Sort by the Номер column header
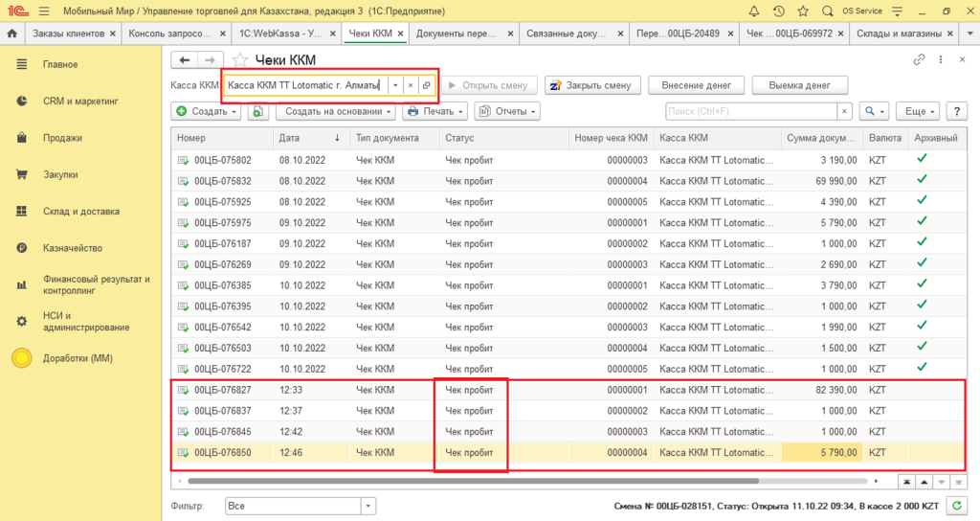Image resolution: width=980 pixels, height=521 pixels. (222, 138)
